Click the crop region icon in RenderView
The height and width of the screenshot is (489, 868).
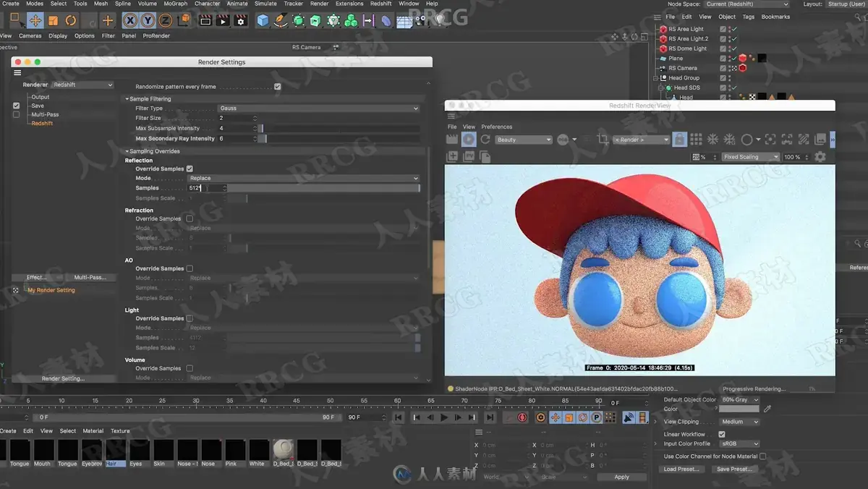[603, 139]
